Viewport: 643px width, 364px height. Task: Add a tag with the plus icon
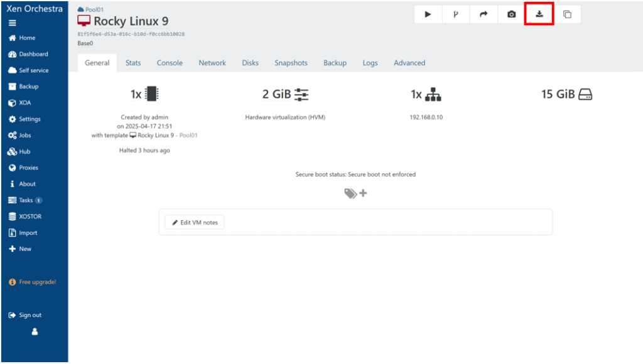point(362,193)
